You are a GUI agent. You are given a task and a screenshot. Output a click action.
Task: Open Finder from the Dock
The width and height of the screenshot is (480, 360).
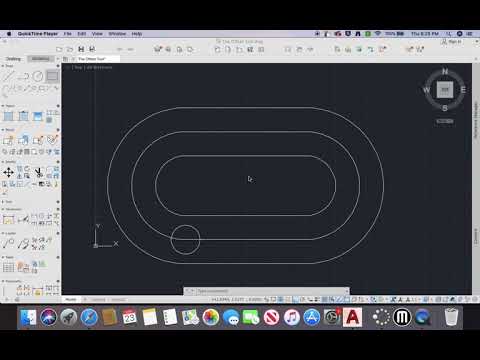pos(28,317)
